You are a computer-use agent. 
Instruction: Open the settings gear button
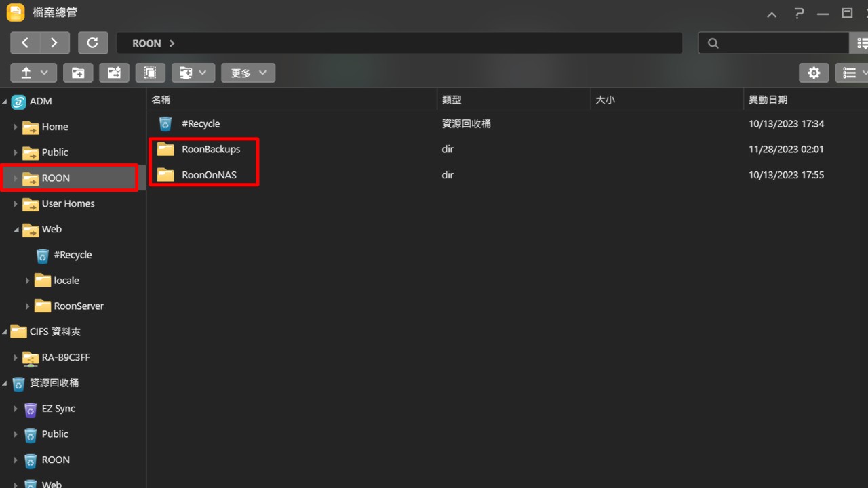[814, 73]
